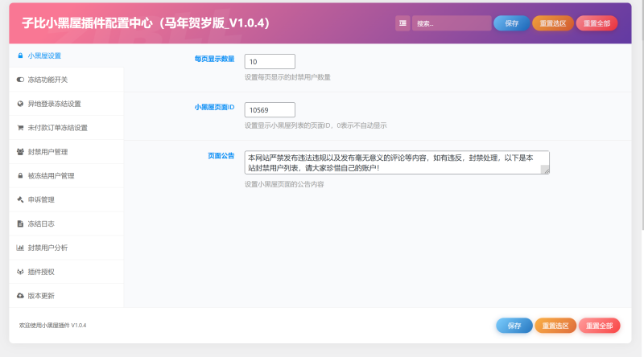Open 冻结日志 in the sidebar

(x=66, y=224)
